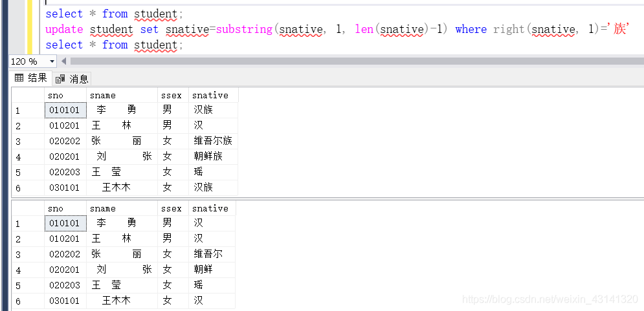The height and width of the screenshot is (311, 644).
Task: Select the ssex column header in second result grid
Action: pyautogui.click(x=172, y=208)
